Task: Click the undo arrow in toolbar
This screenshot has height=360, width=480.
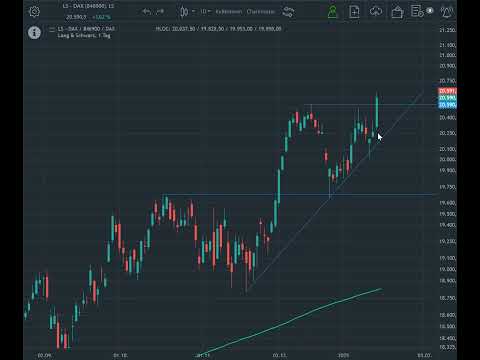Action: click(x=147, y=12)
